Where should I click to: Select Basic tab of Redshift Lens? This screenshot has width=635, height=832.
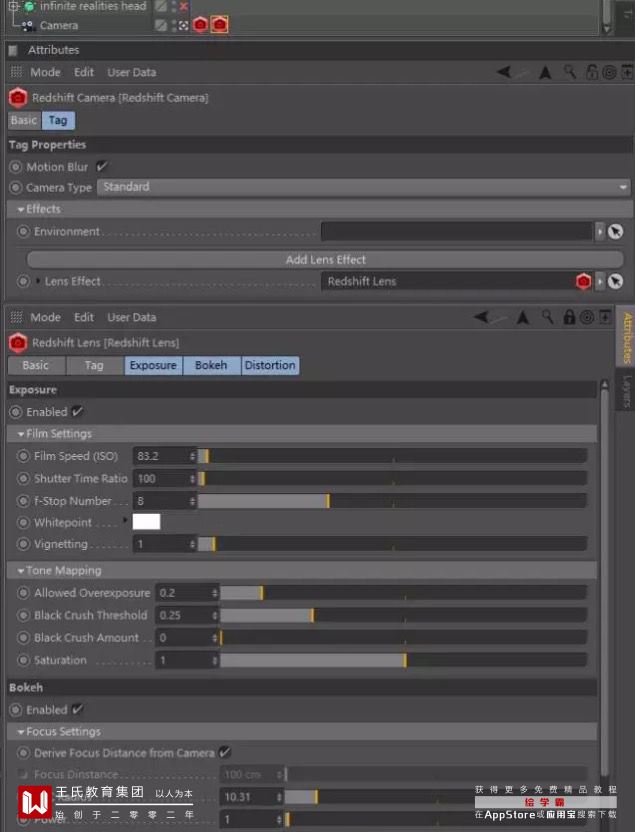coord(36,365)
